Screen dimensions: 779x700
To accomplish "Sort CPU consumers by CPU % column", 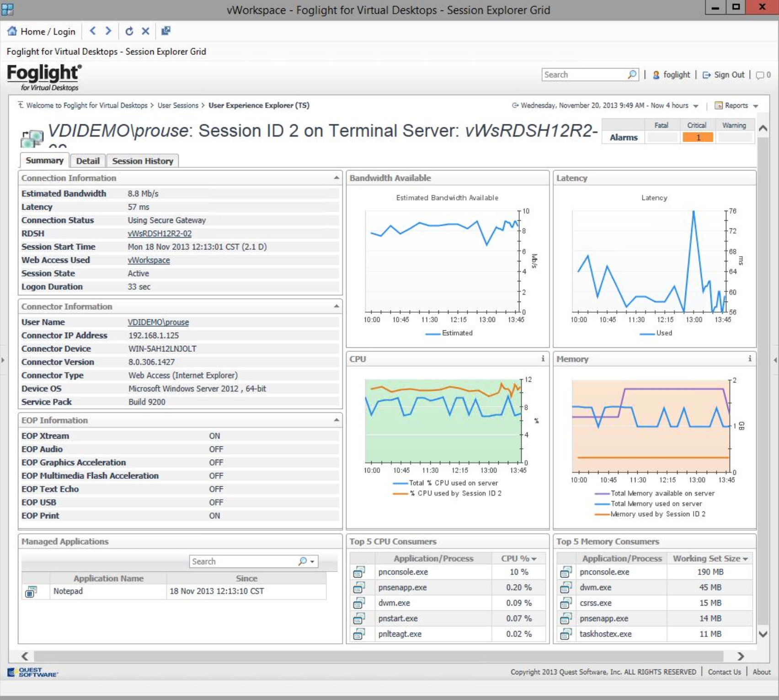I will 518,558.
